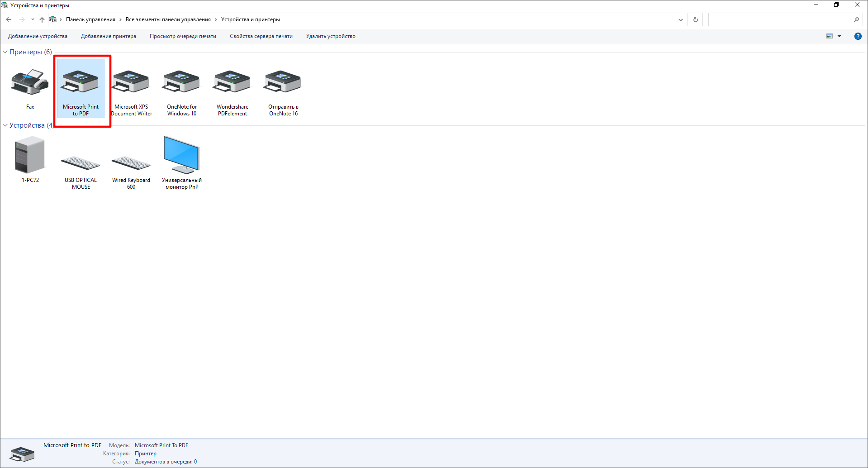868x468 pixels.
Task: Open the view options dropdown arrow
Action: (x=839, y=36)
